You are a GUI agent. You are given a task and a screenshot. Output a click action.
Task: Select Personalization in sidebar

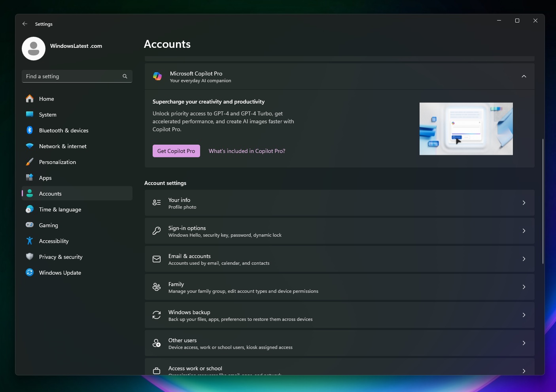(77, 162)
